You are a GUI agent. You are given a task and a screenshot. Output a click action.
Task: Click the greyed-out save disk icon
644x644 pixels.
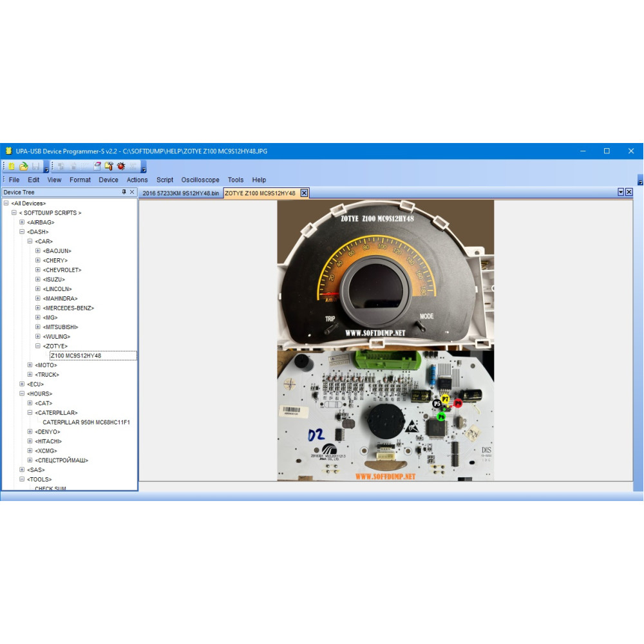pos(35,166)
